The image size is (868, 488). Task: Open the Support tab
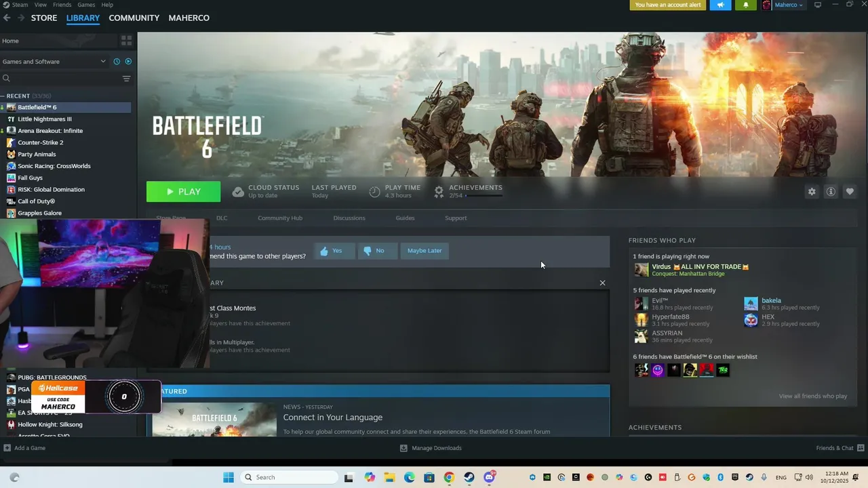(x=456, y=218)
